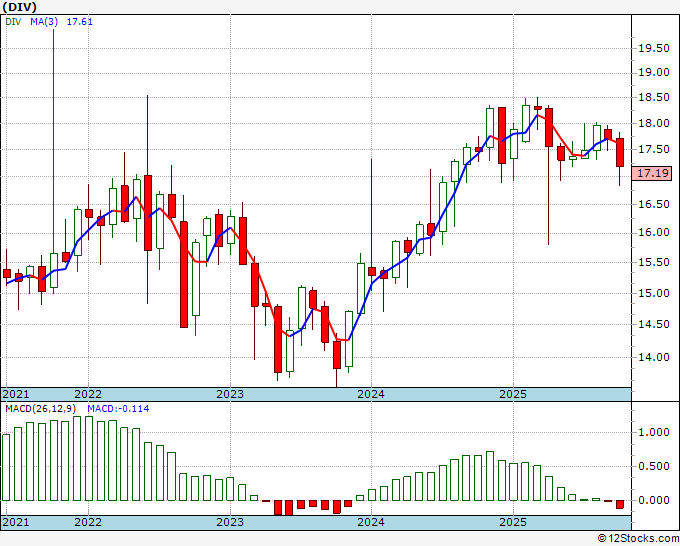Select 2022 on the MACD panel time axis
Viewport: 680px width, 546px height.
point(88,522)
